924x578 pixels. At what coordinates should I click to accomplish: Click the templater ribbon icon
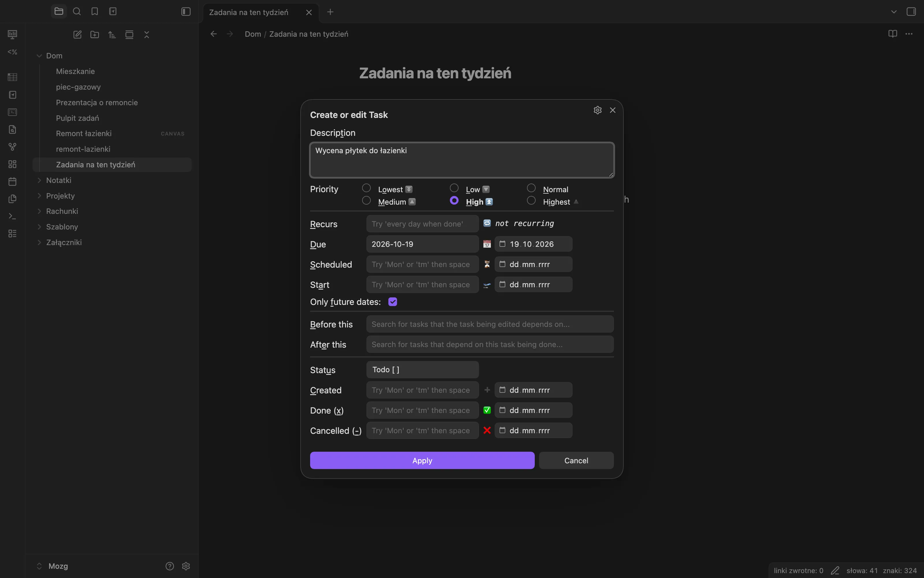(x=12, y=52)
